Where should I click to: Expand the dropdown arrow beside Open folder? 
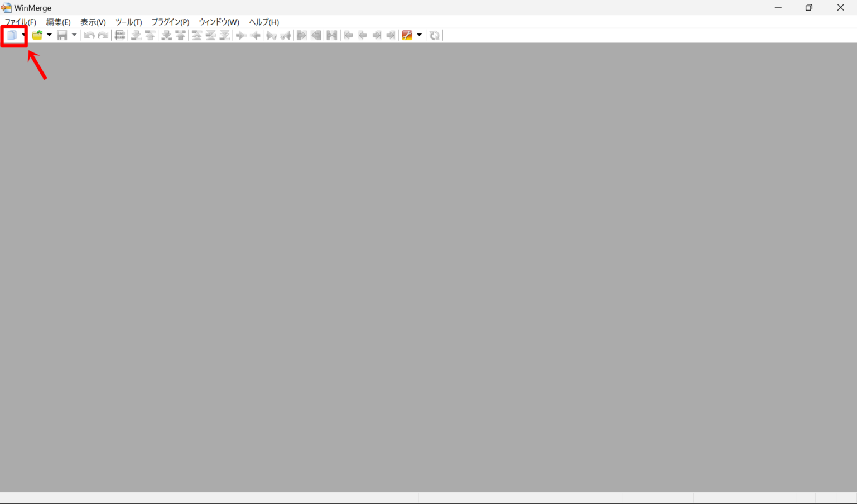pyautogui.click(x=49, y=36)
